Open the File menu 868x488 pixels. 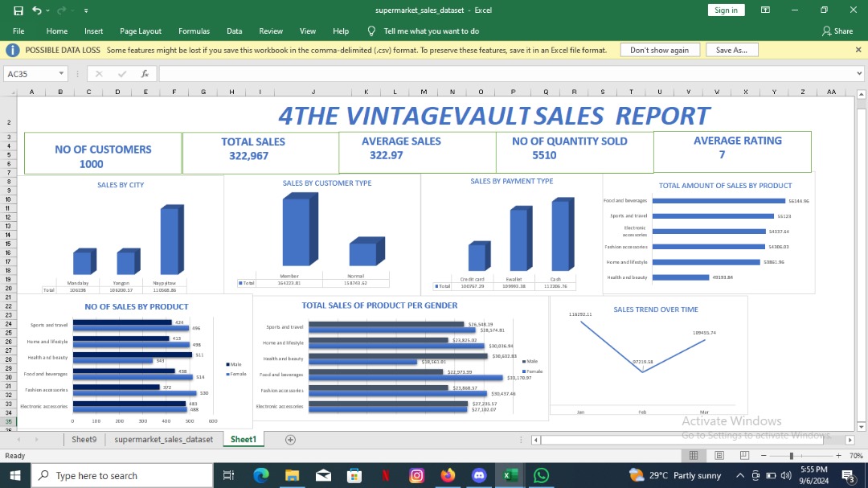(18, 31)
